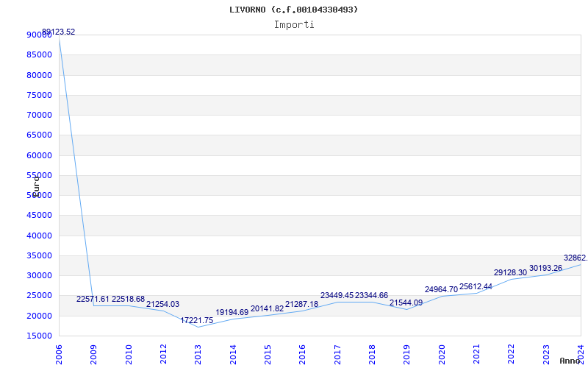Click the 2009 year on the x-axis
The width and height of the screenshot is (588, 368).
point(93,355)
